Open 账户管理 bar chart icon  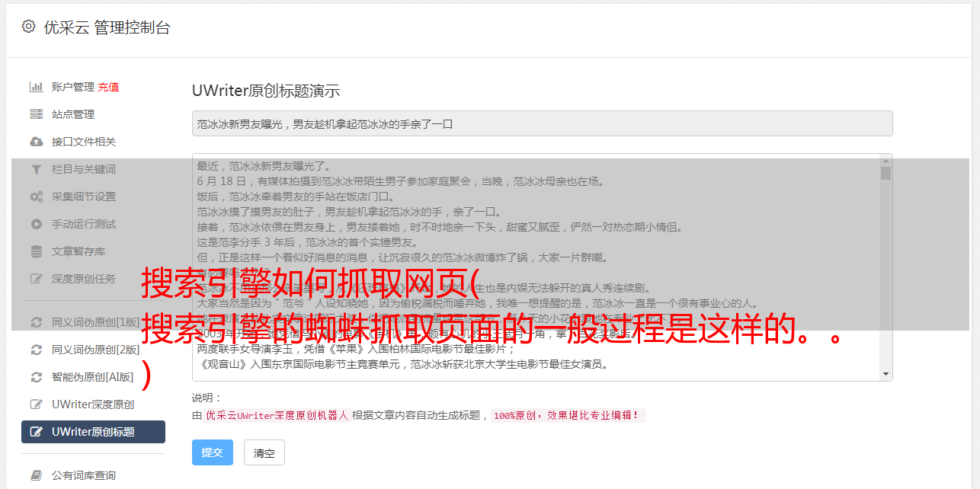point(36,87)
